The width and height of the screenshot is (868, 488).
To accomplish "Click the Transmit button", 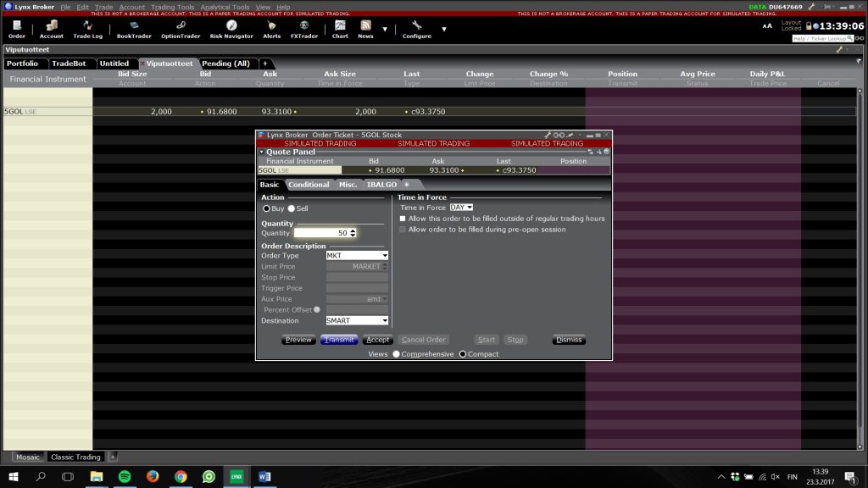I will (x=339, y=340).
